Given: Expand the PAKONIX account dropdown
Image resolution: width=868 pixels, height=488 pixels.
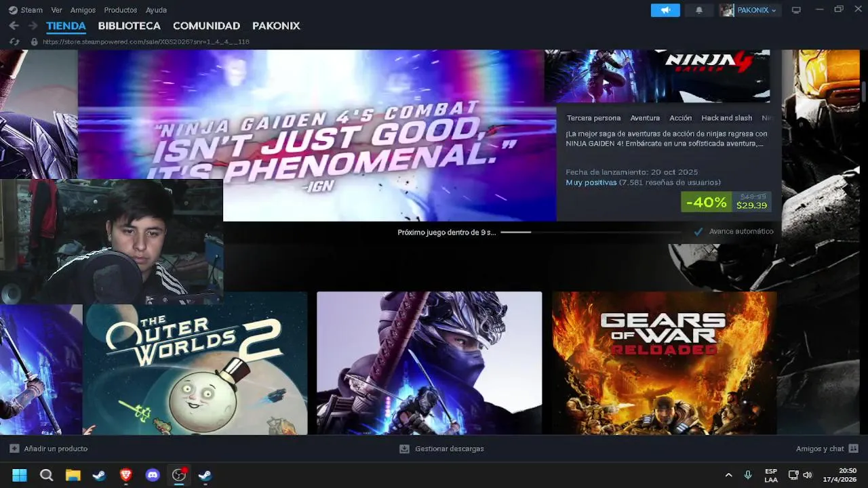Looking at the screenshot, I should point(774,11).
